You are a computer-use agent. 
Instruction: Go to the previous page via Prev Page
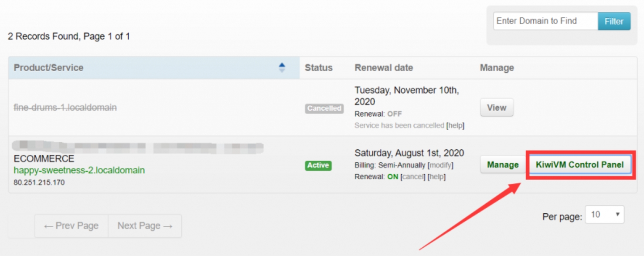[x=71, y=226]
